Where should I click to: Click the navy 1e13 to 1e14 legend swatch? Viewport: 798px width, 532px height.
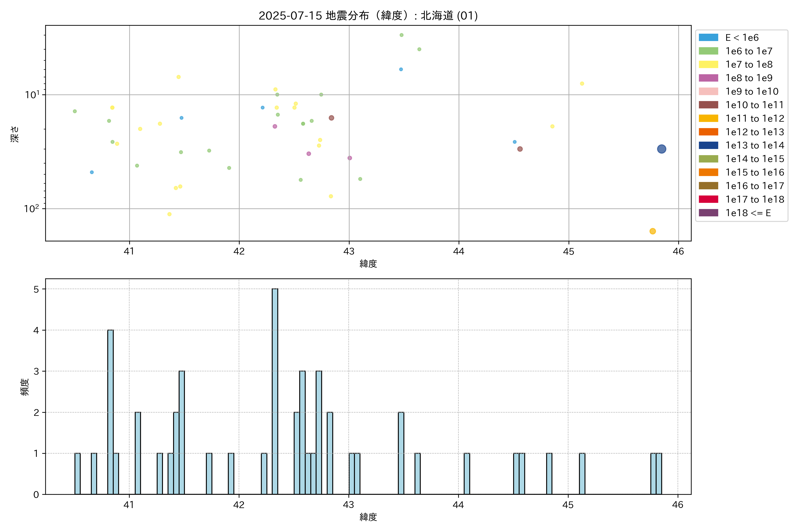tap(708, 145)
